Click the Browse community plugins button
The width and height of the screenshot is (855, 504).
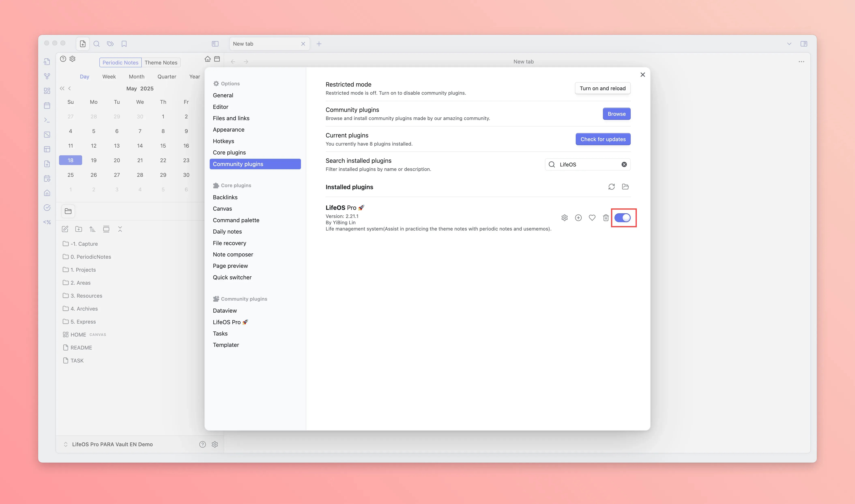(x=616, y=114)
